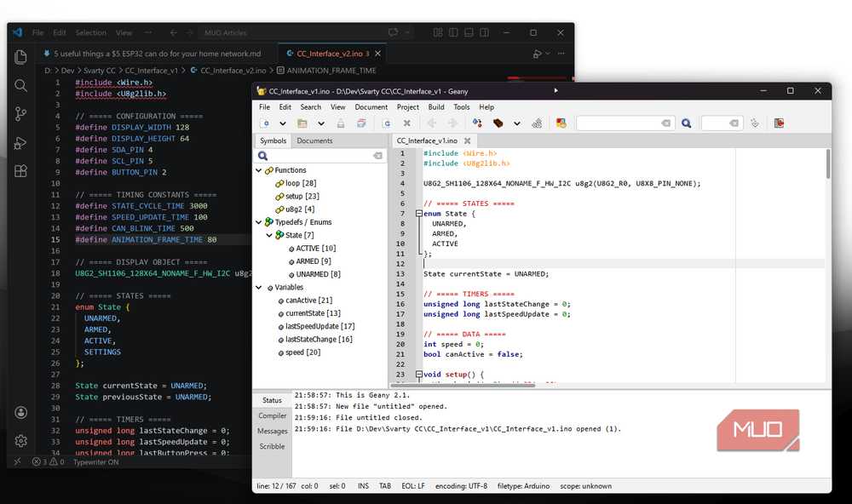
Task: Close the CC_Interface_v2.ino tab in VS Code
Action: [377, 54]
